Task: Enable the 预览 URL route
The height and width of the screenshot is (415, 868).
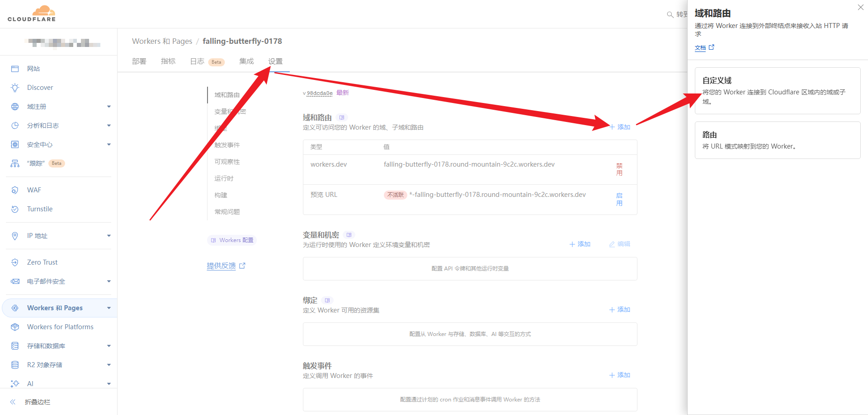Action: pos(619,199)
